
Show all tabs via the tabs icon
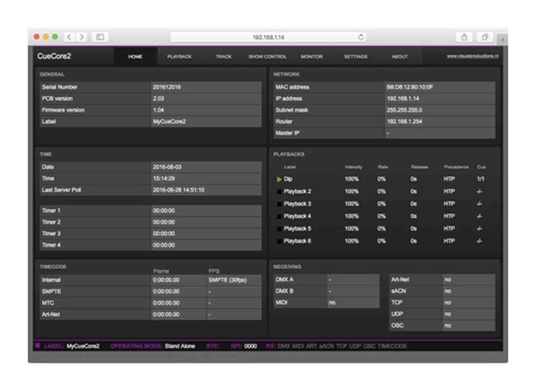click(485, 37)
